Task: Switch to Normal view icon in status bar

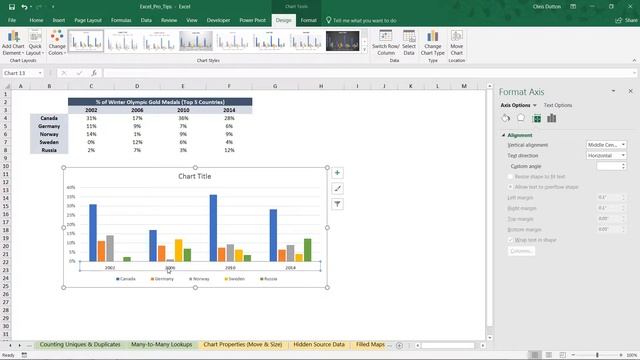Action: pyautogui.click(x=535, y=355)
